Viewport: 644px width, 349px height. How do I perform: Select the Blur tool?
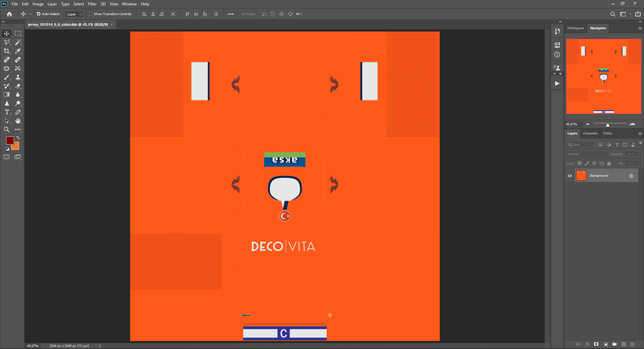coord(18,95)
